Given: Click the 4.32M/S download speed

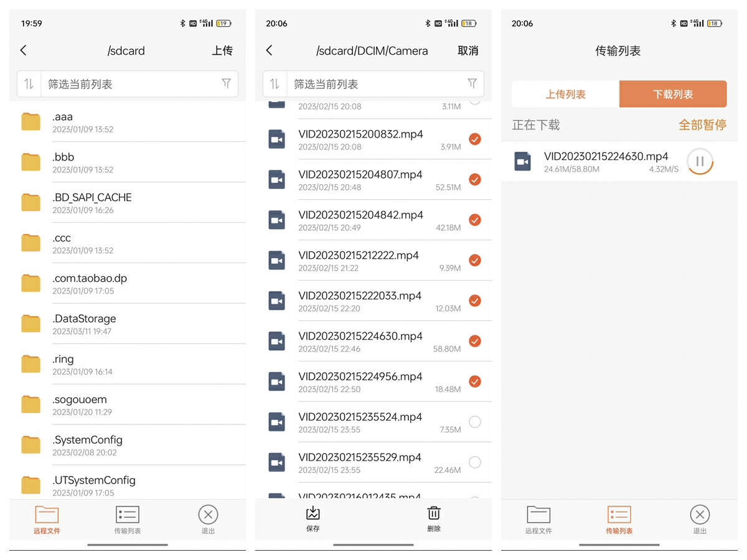Looking at the screenshot, I should coord(664,169).
